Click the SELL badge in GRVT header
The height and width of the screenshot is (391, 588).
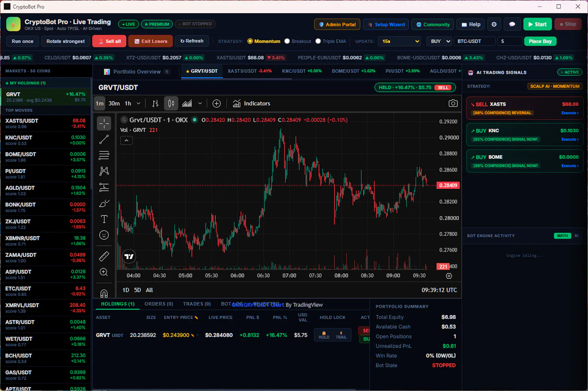coord(443,88)
